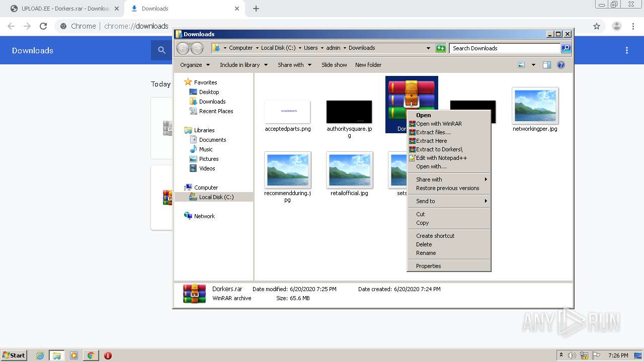Screen dimensions: 644x362
Task: Open Videos library
Action: point(207,168)
